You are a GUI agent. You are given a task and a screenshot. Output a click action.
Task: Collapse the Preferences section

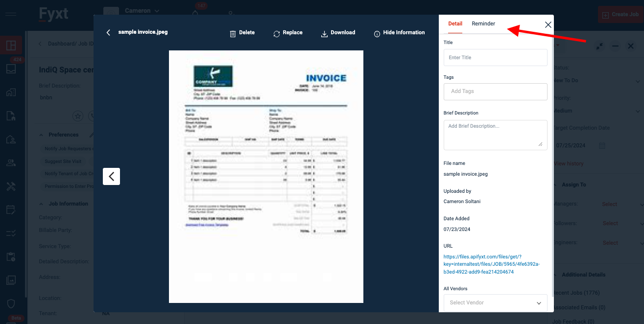41,135
